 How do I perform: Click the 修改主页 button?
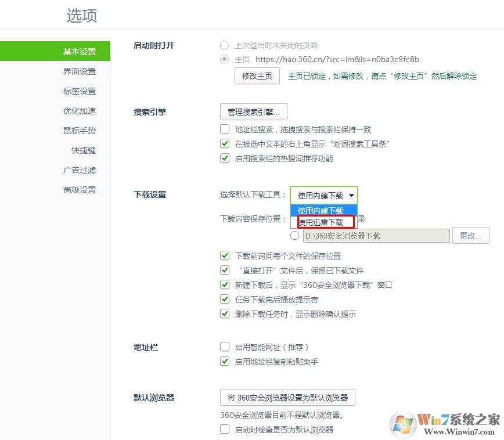(x=257, y=76)
